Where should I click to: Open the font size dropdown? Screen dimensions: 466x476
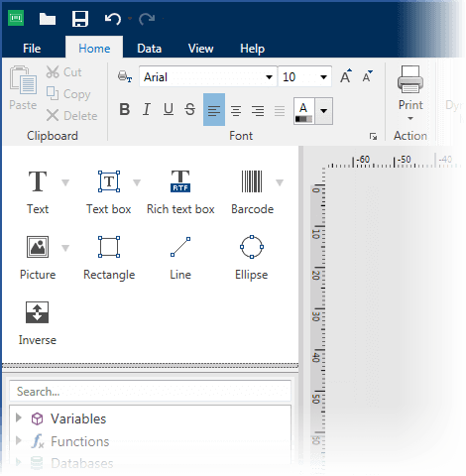304,77
